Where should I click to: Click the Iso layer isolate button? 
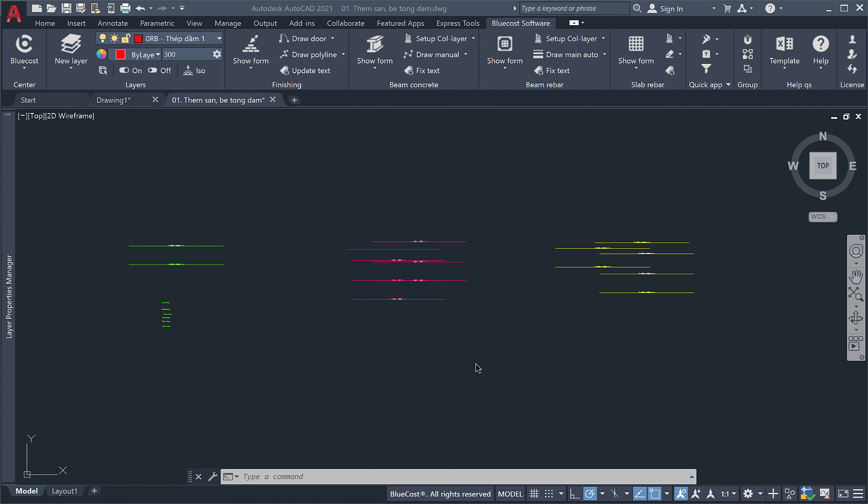click(x=195, y=70)
